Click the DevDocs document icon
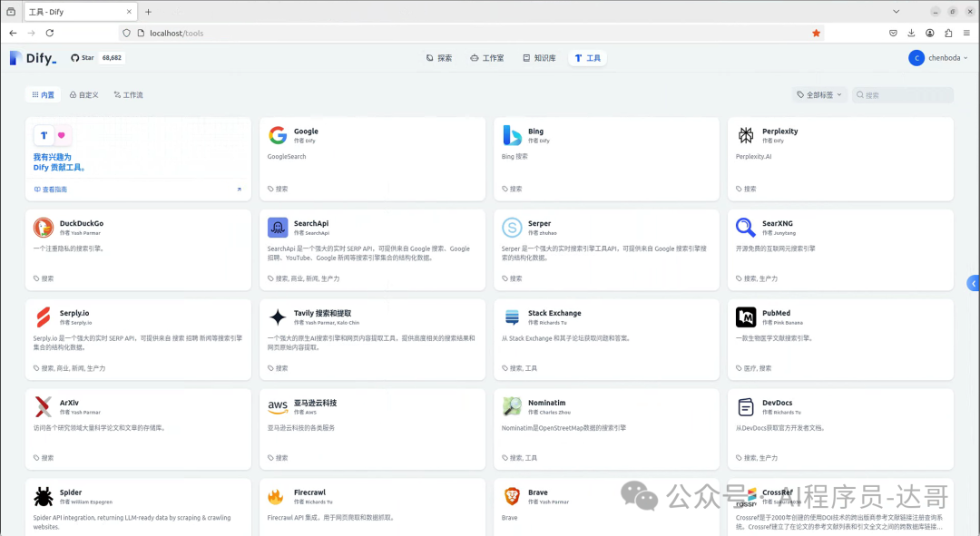The image size is (980, 536). point(746,406)
